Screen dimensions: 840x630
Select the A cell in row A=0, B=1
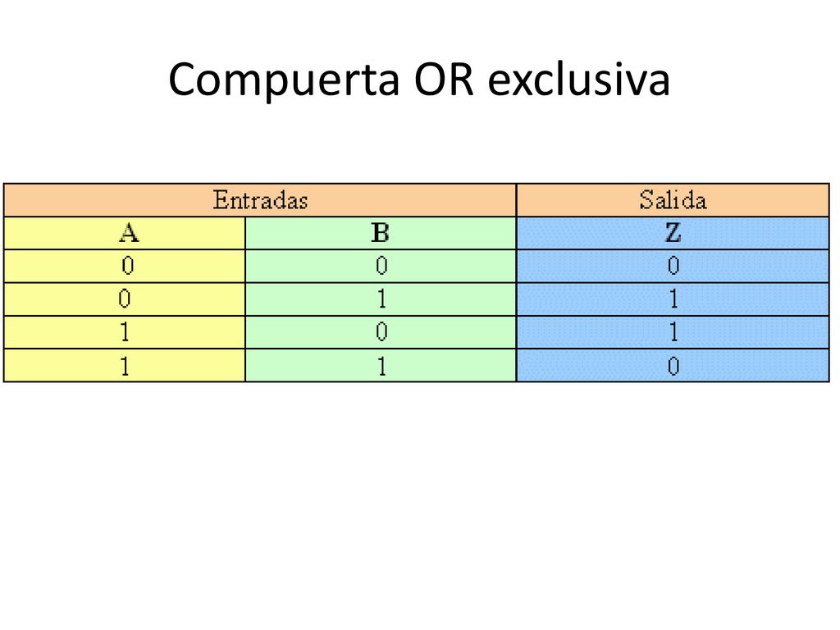[x=125, y=299]
